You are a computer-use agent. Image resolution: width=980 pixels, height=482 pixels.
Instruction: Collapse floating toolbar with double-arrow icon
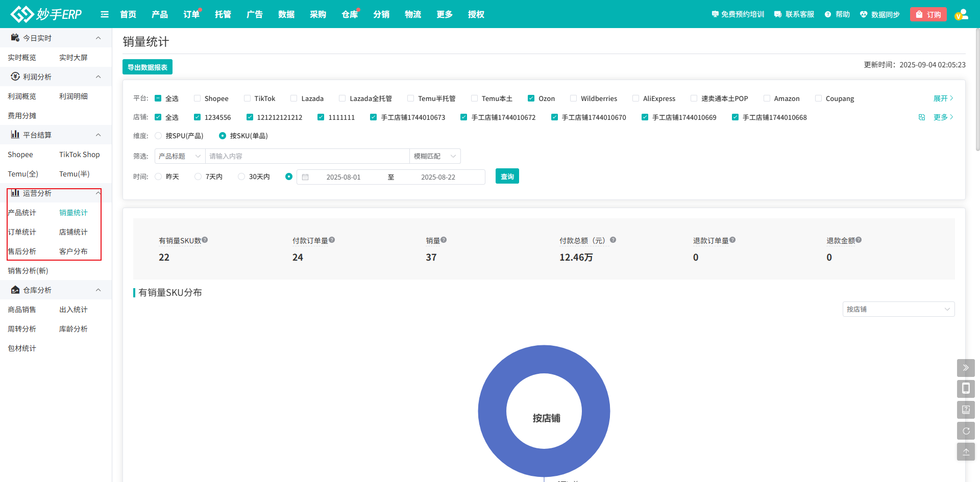pyautogui.click(x=966, y=368)
